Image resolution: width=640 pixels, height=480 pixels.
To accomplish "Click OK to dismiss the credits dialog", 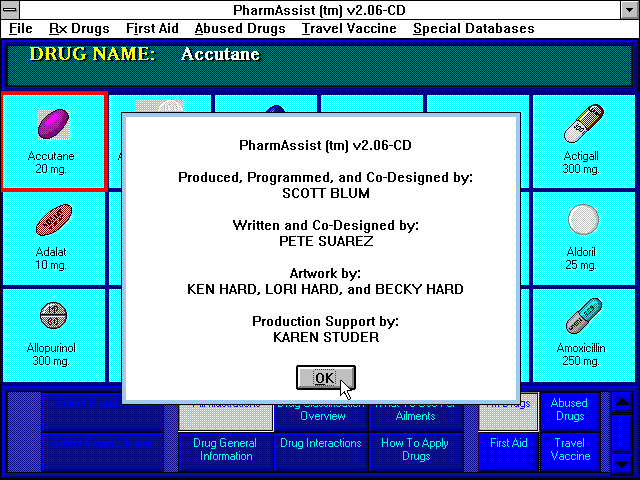I will tap(326, 378).
